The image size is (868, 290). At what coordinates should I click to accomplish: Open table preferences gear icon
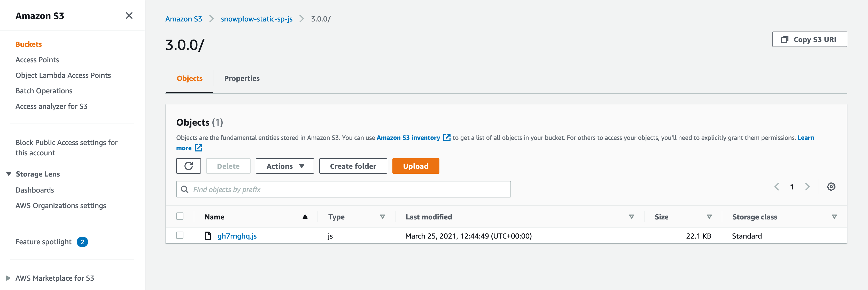coord(831,187)
